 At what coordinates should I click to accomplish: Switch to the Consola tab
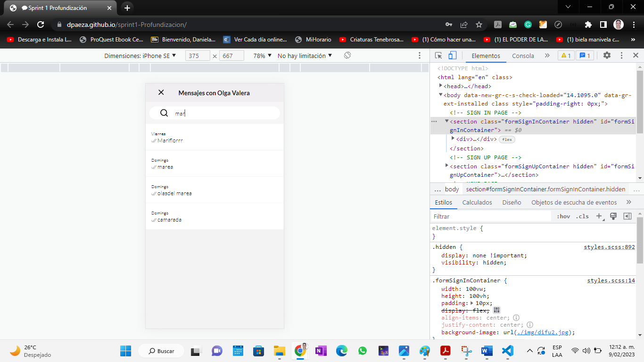[x=523, y=55]
